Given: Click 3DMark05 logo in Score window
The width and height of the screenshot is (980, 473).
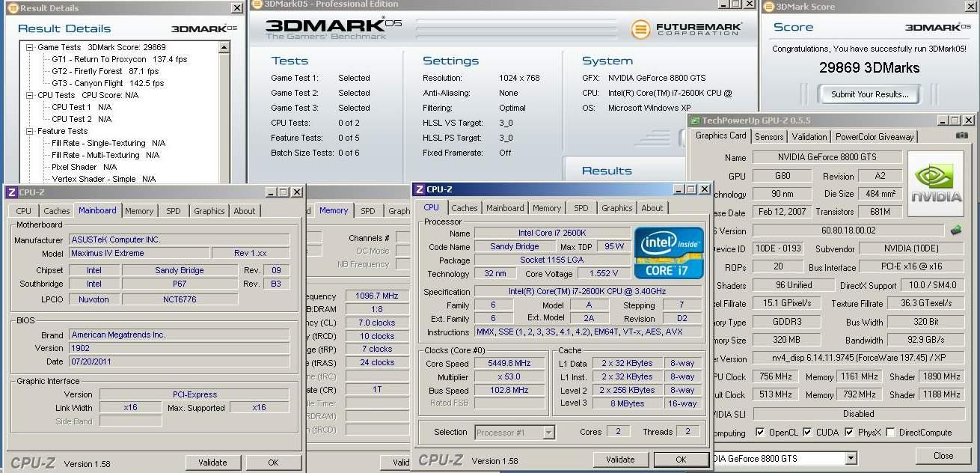Looking at the screenshot, I should click(x=938, y=27).
